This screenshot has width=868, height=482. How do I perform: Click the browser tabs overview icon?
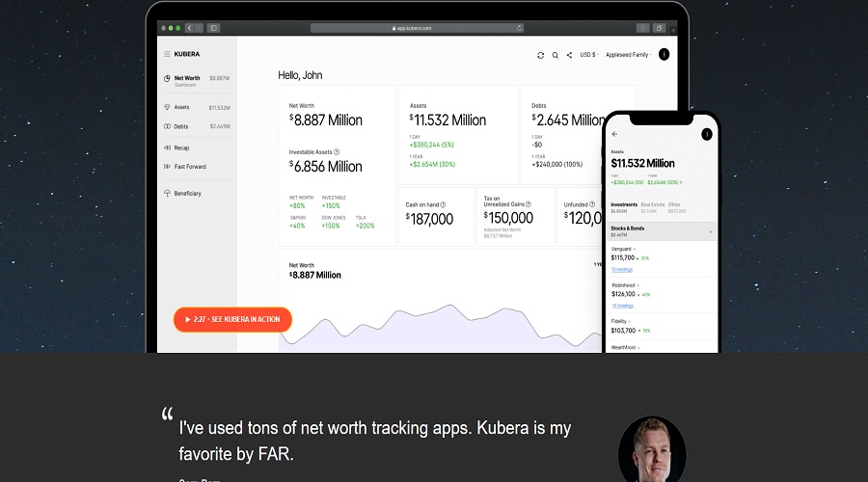click(x=659, y=28)
